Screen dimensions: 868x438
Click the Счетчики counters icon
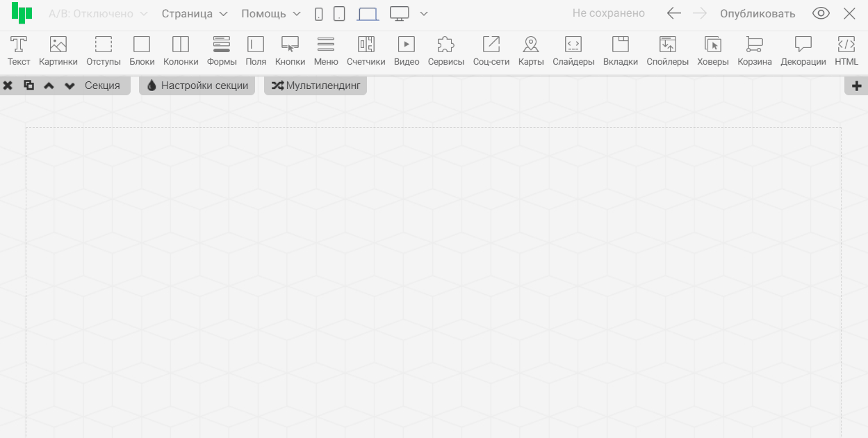(366, 45)
